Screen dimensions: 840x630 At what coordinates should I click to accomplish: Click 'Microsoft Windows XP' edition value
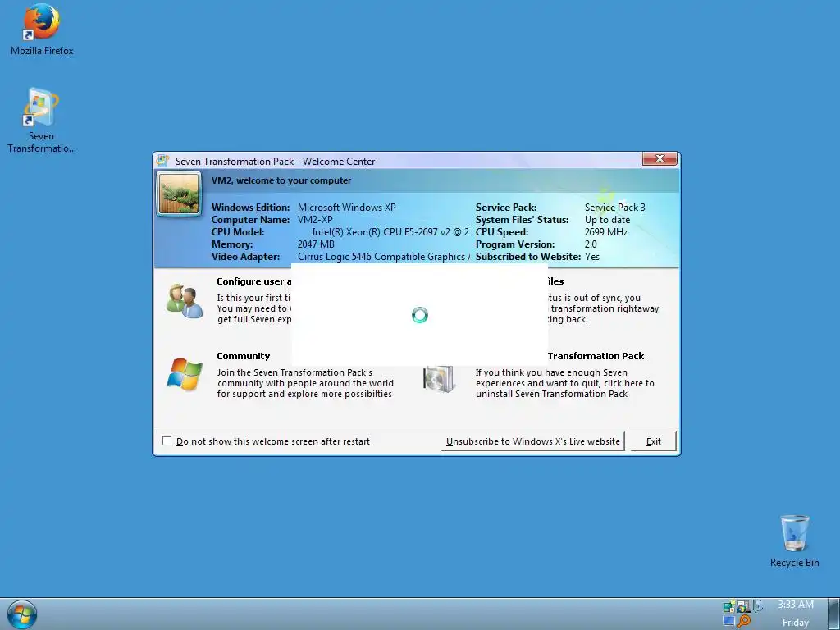coord(347,208)
